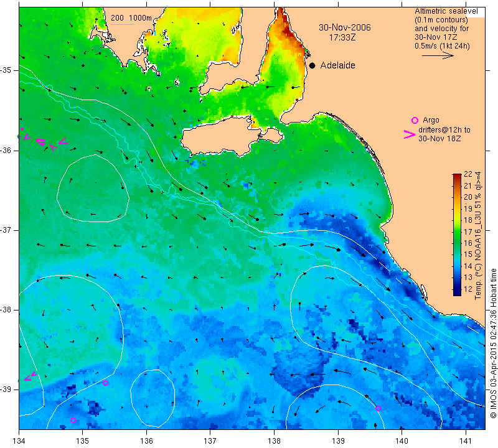Click the 200 1000m depth legend text
Viewport: 498px width, 448px height.
[x=131, y=18]
